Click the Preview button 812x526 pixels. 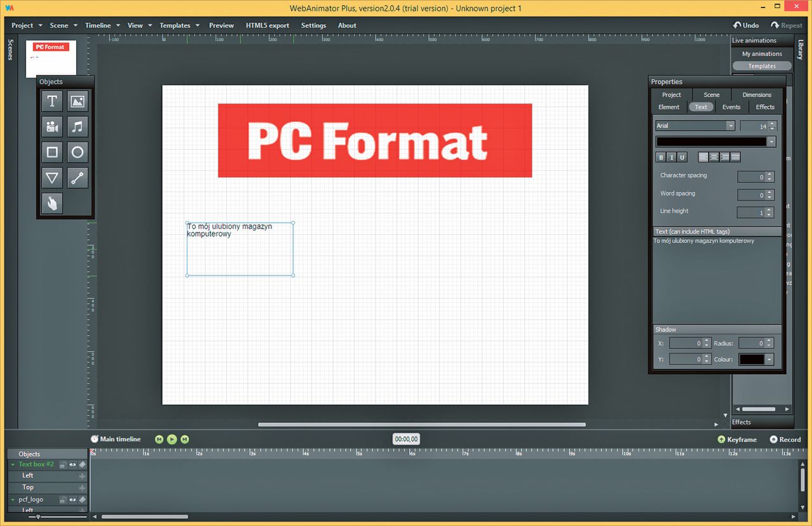point(221,25)
